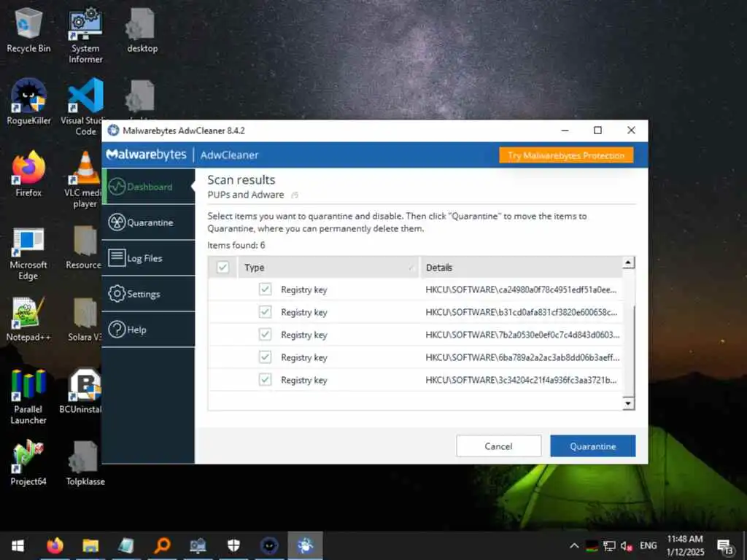Click the Quarantine button
The image size is (747, 560).
tap(592, 446)
